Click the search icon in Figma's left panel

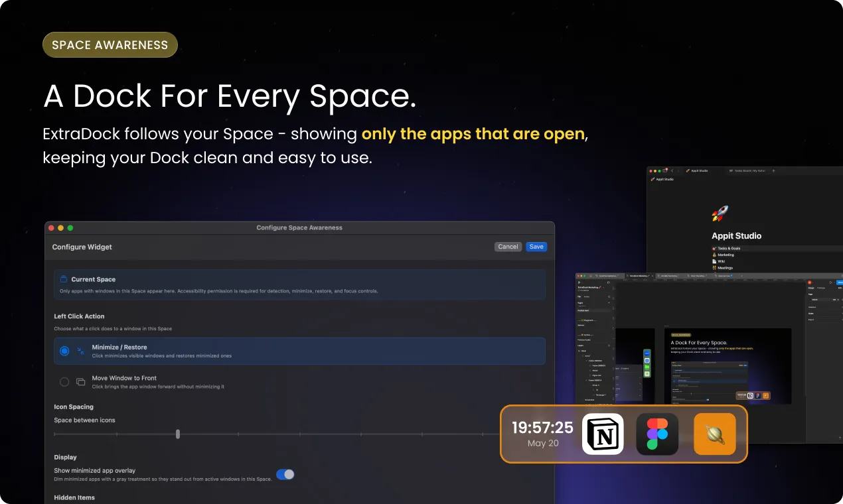pos(609,296)
